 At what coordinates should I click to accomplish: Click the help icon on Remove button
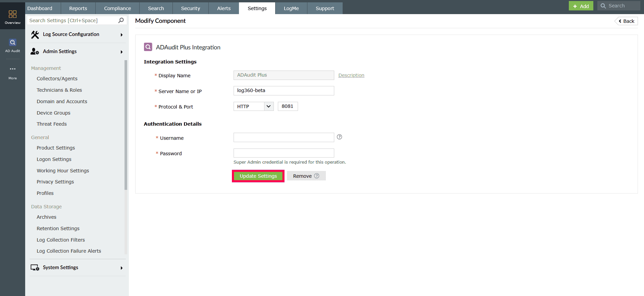(x=316, y=176)
